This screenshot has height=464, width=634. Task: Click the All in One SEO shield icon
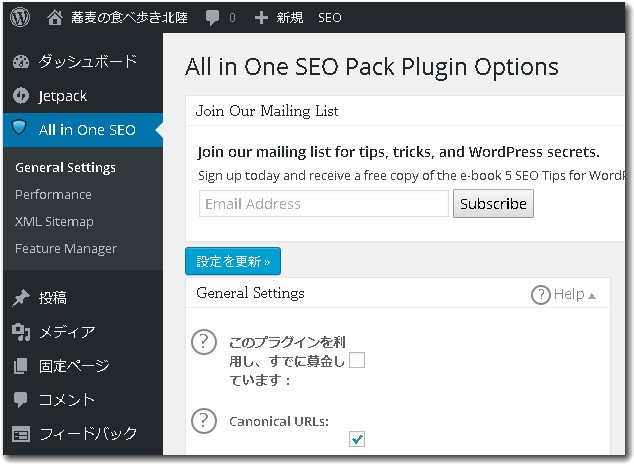[x=19, y=128]
